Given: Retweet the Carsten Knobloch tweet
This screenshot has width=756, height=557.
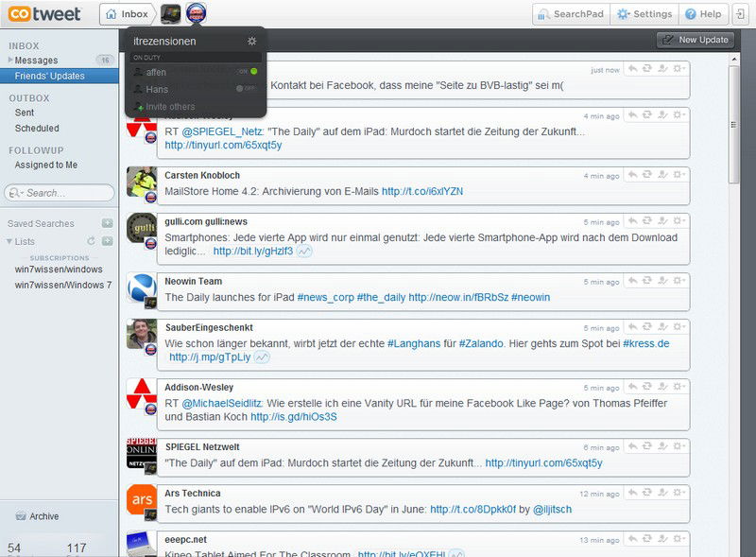Looking at the screenshot, I should click(x=647, y=174).
